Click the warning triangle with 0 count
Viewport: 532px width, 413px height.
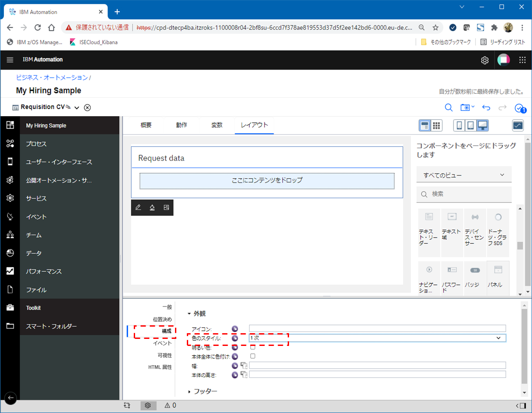171,406
